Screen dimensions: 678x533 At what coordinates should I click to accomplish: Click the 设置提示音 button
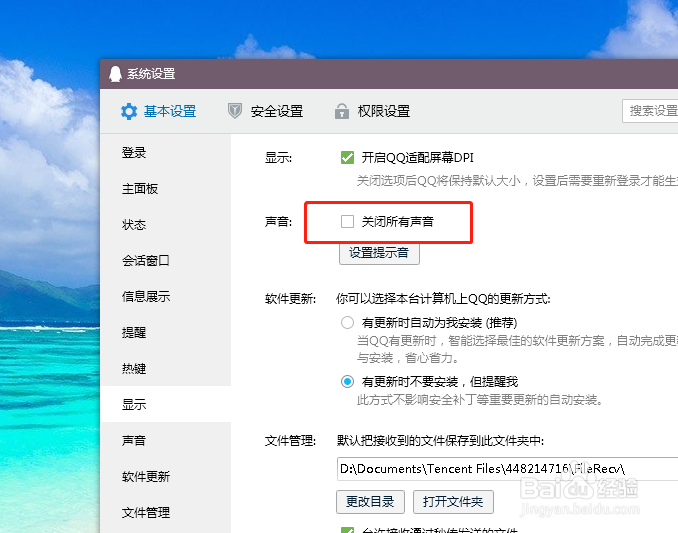coord(379,253)
